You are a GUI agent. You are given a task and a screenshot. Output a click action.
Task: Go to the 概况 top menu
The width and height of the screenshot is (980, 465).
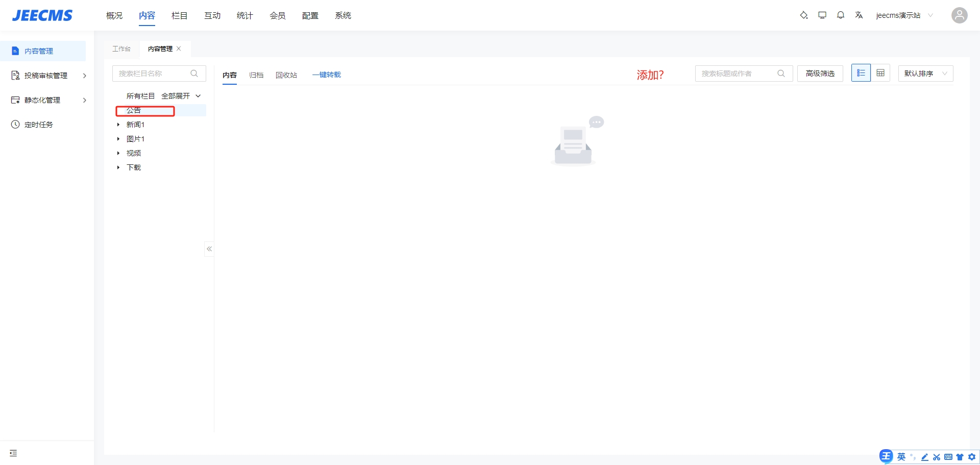[114, 15]
